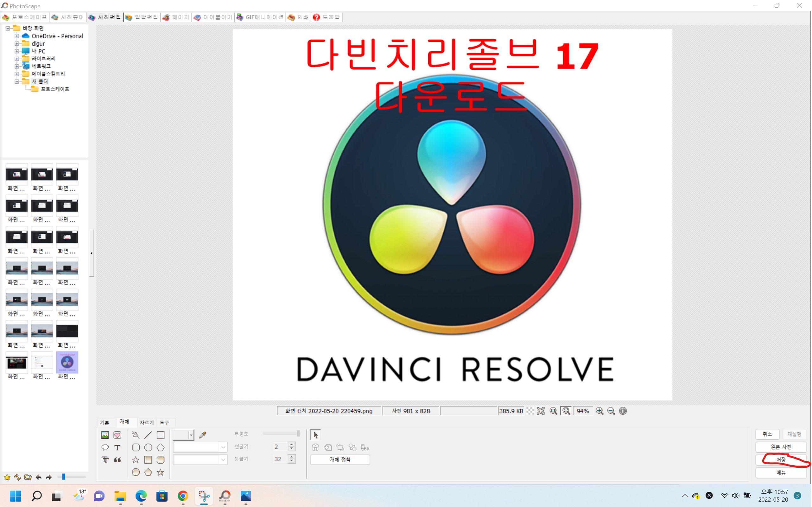Show photo info with the i icon
The height and width of the screenshot is (507, 812).
[x=623, y=411]
